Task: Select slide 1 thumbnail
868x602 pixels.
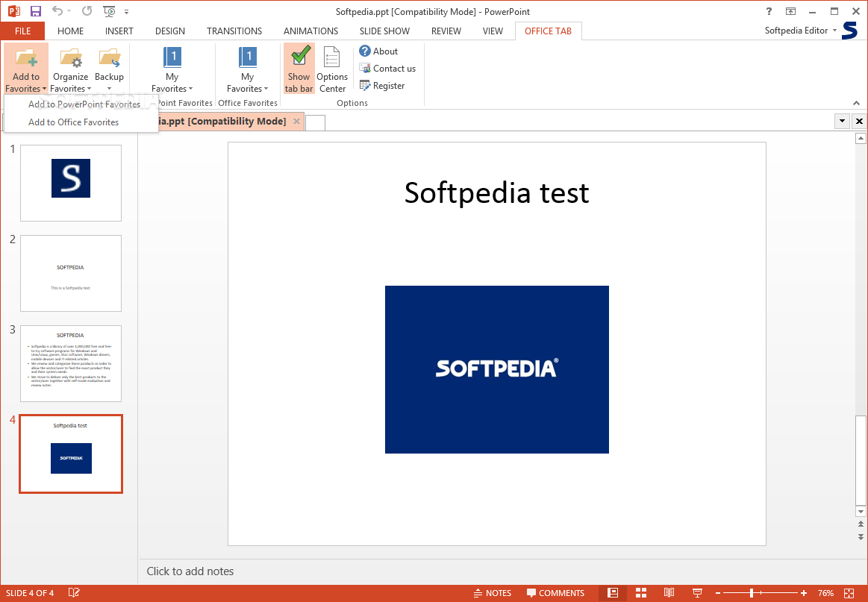Action: coord(71,184)
